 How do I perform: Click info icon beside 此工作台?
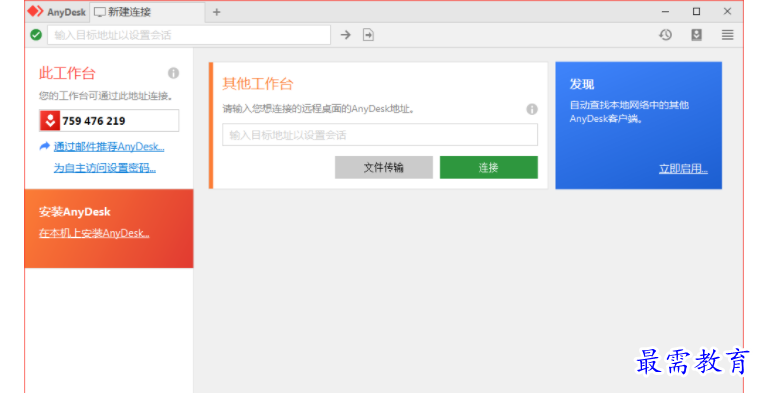pos(174,73)
